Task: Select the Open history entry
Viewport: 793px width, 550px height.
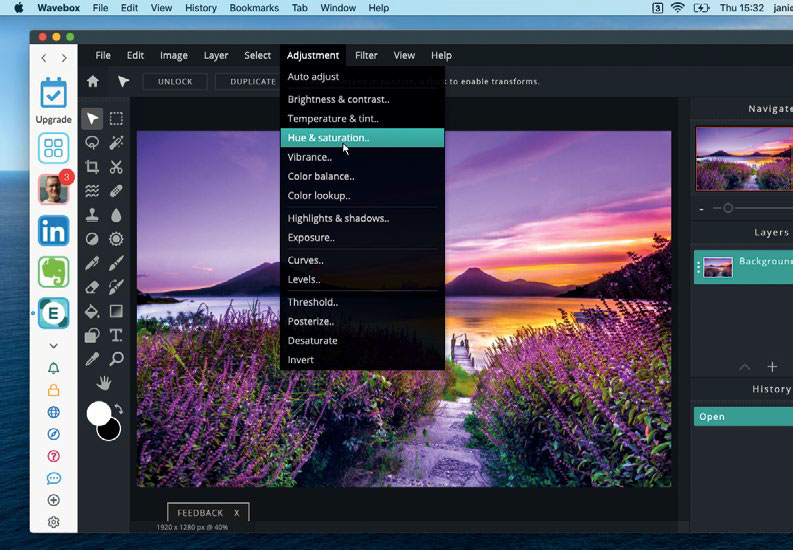Action: [x=743, y=417]
